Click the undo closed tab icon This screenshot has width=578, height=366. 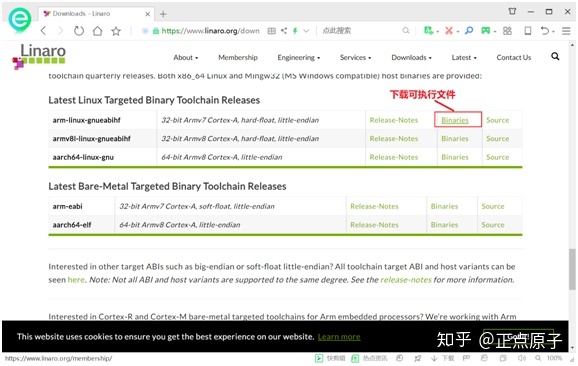[x=545, y=31]
